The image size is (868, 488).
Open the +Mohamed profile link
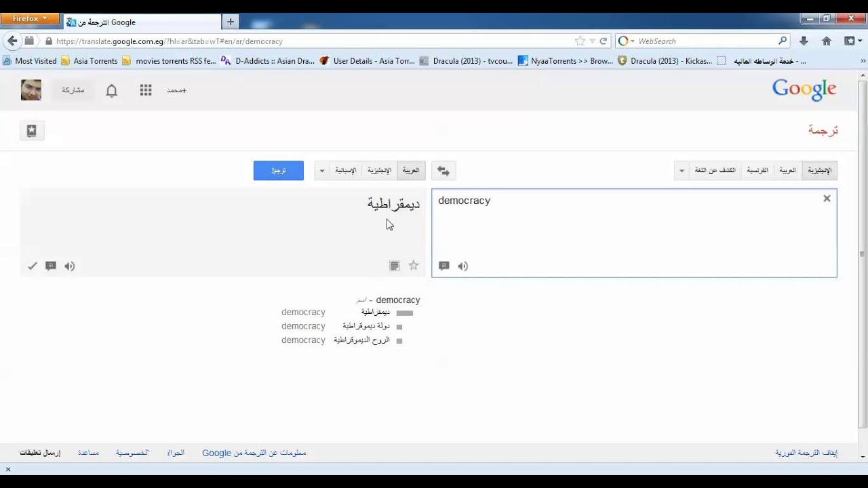click(176, 90)
